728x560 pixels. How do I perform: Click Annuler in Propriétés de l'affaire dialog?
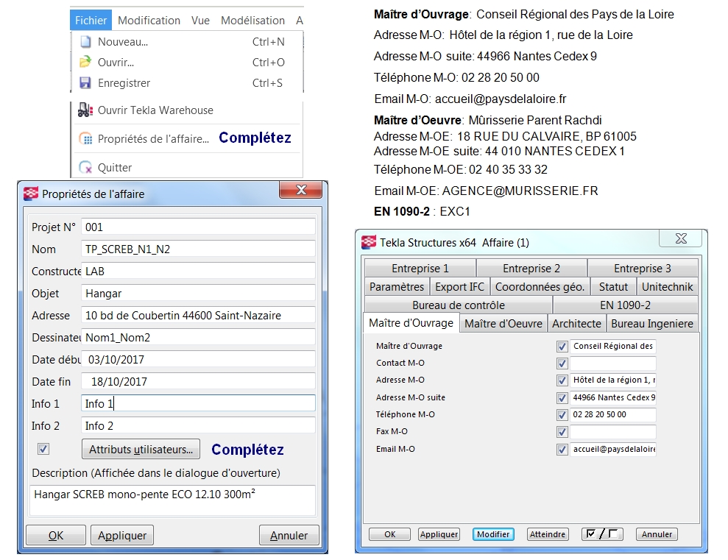(289, 536)
